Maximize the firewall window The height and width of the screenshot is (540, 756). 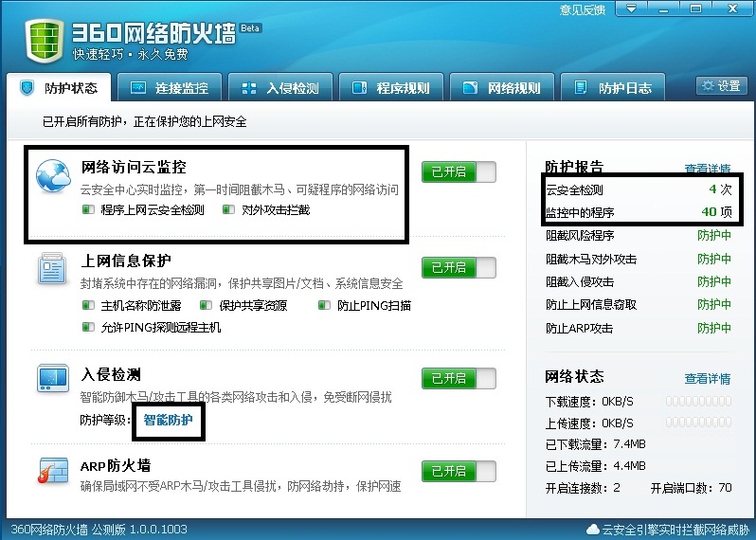point(695,9)
